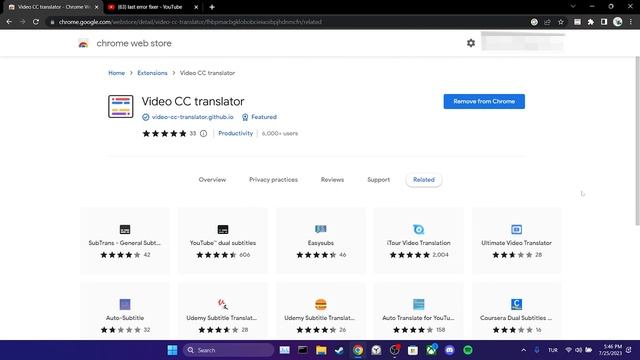Click the page vertical scrollbar
Viewport: 640px width, 360px height.
tap(637, 141)
